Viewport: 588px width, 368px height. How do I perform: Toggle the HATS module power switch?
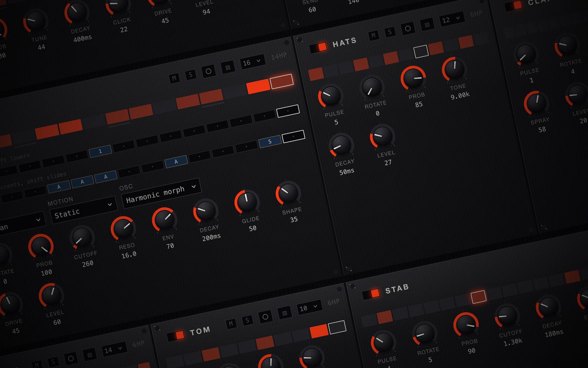318,47
